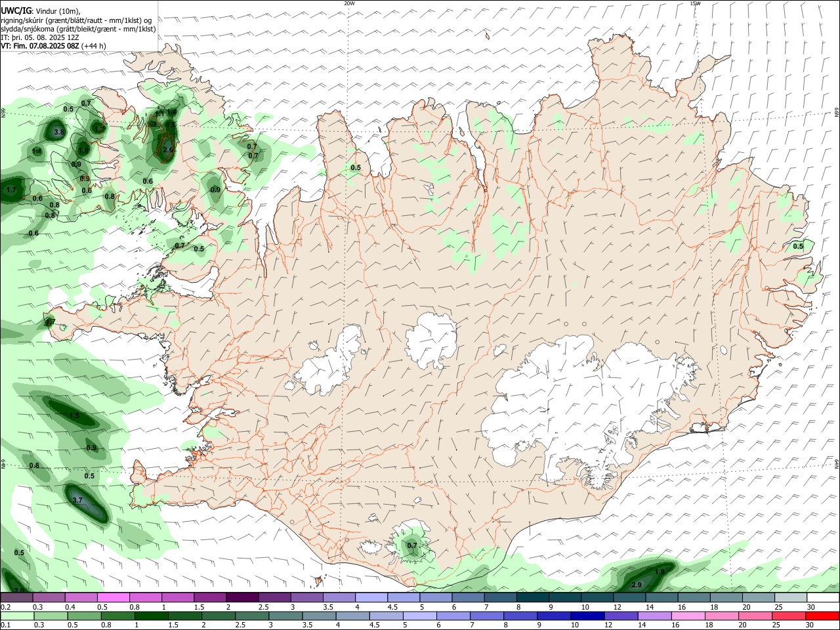The image size is (840, 630).
Task: Pick the darkest green swatch at 1 in the bottom legend row
Action: click(x=152, y=616)
